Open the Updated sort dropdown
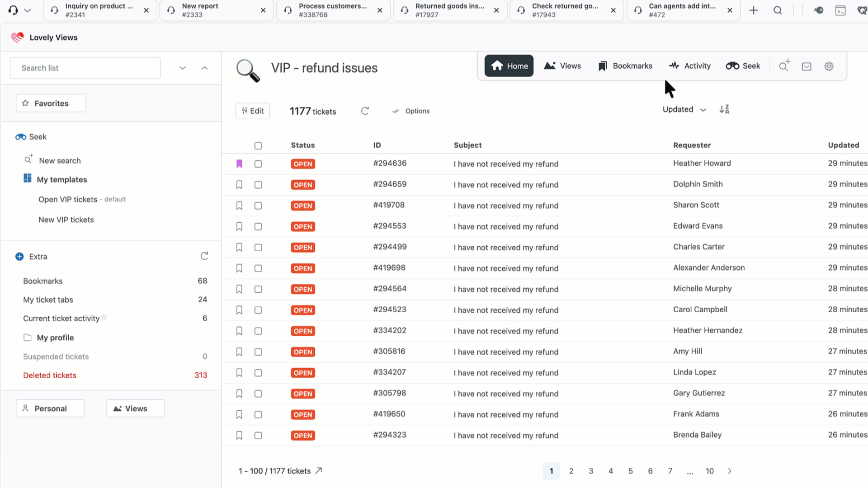This screenshot has height=488, width=868. (x=684, y=109)
